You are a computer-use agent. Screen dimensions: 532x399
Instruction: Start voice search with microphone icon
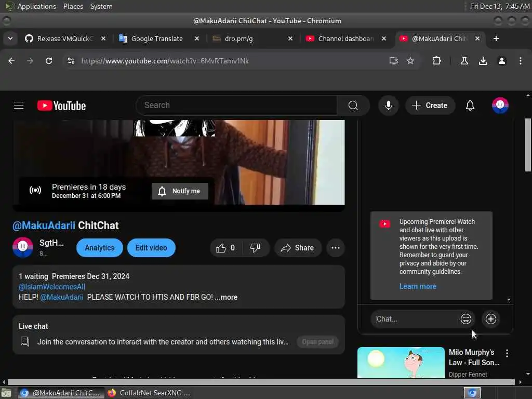[x=389, y=105]
